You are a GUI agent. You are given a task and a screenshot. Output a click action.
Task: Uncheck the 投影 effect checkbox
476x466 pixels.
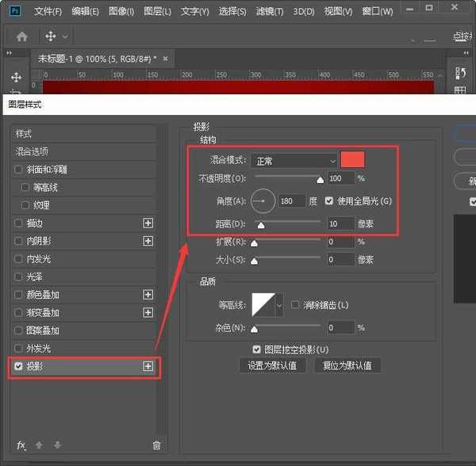coord(19,366)
